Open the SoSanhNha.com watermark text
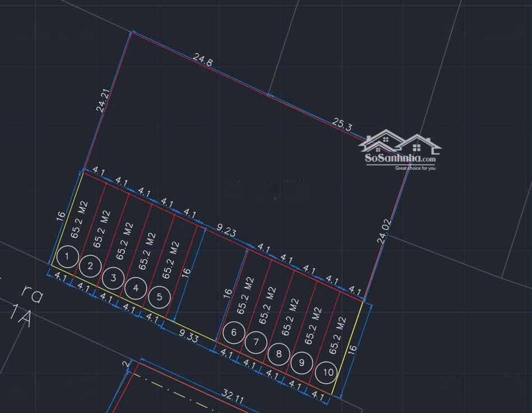 (400, 159)
